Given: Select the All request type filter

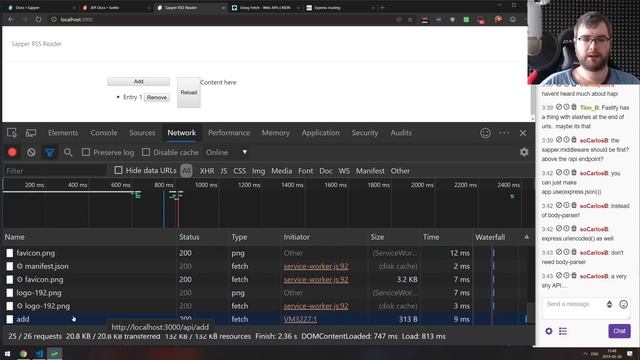Looking at the screenshot, I should [x=186, y=171].
